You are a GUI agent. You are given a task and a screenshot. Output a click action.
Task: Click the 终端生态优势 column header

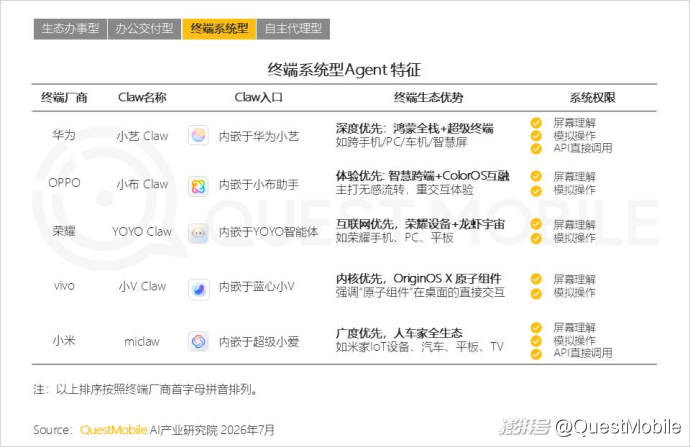tap(428, 97)
